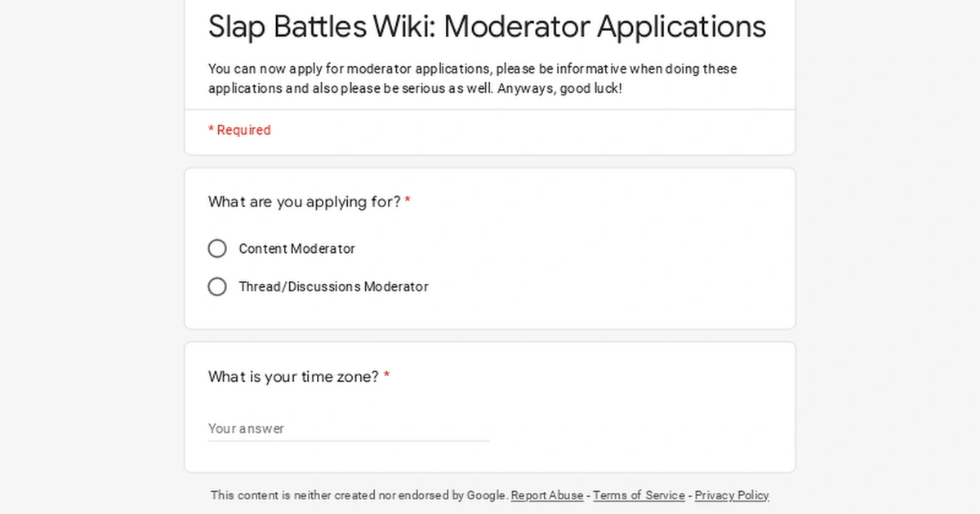Open the Report Abuse link
This screenshot has height=514, width=980.
(x=546, y=495)
